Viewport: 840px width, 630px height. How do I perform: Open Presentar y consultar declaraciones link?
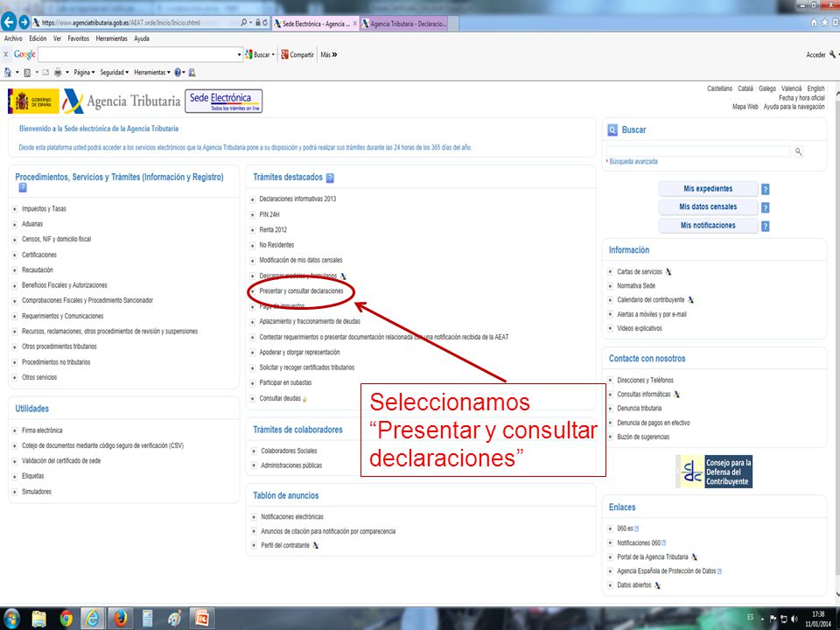click(301, 290)
